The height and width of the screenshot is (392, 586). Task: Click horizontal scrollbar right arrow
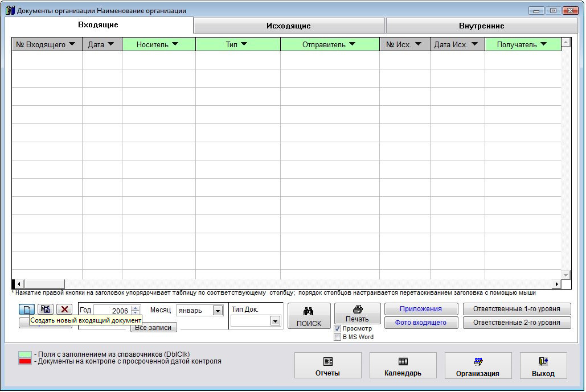pyautogui.click(x=556, y=284)
